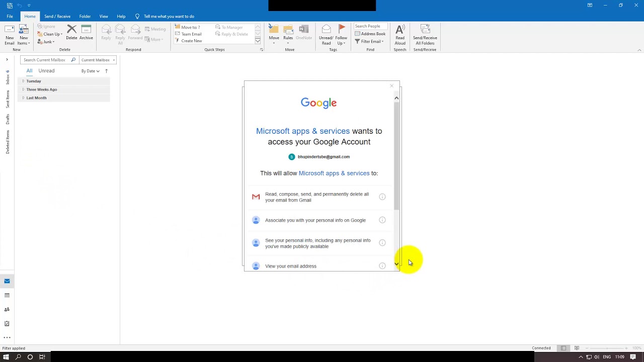Switch to People view icon

tap(7, 309)
